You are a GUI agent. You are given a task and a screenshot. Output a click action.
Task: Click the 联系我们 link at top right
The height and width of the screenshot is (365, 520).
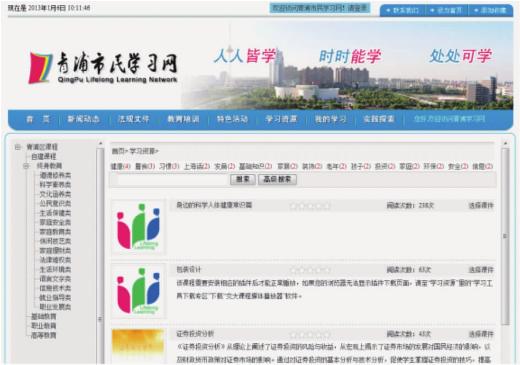pyautogui.click(x=402, y=10)
